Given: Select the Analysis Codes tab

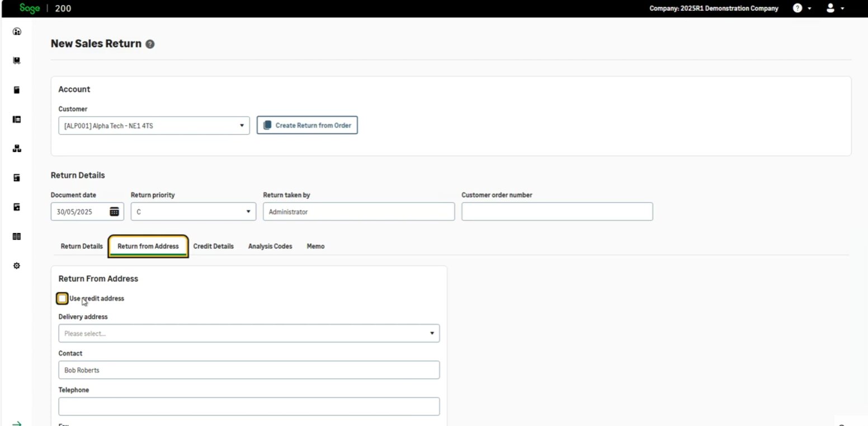Looking at the screenshot, I should pos(270,247).
